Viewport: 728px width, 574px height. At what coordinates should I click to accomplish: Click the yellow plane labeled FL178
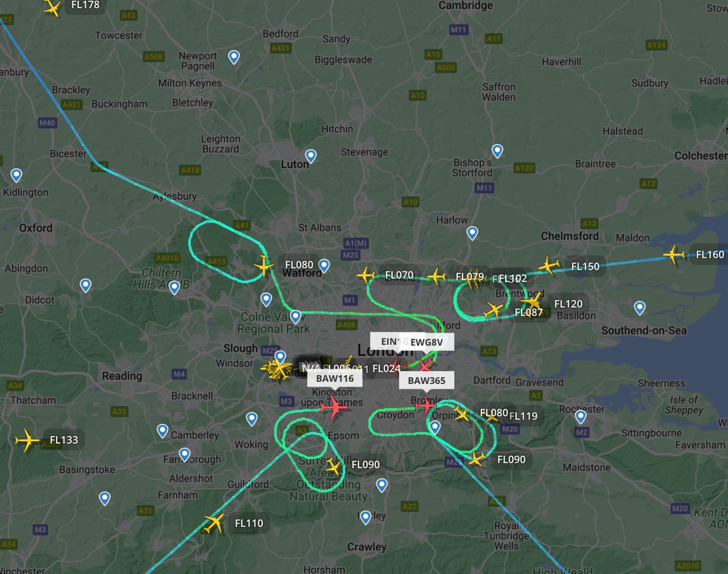[52, 7]
